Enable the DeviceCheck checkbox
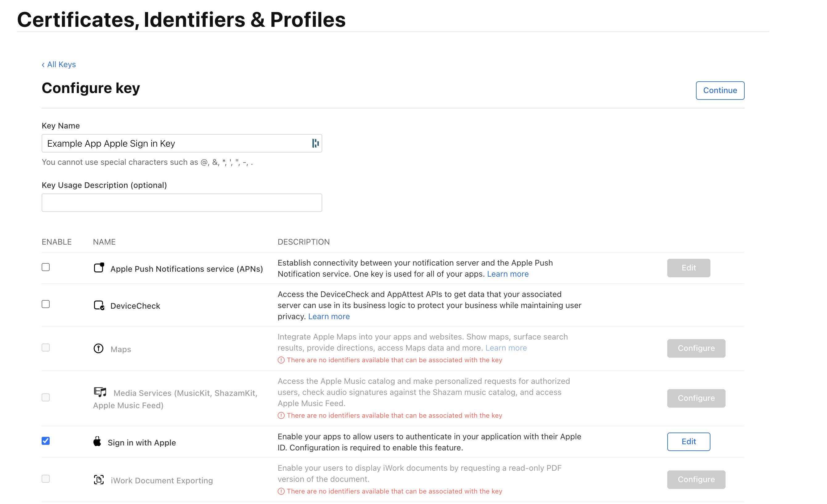The width and height of the screenshot is (827, 504). click(x=46, y=304)
